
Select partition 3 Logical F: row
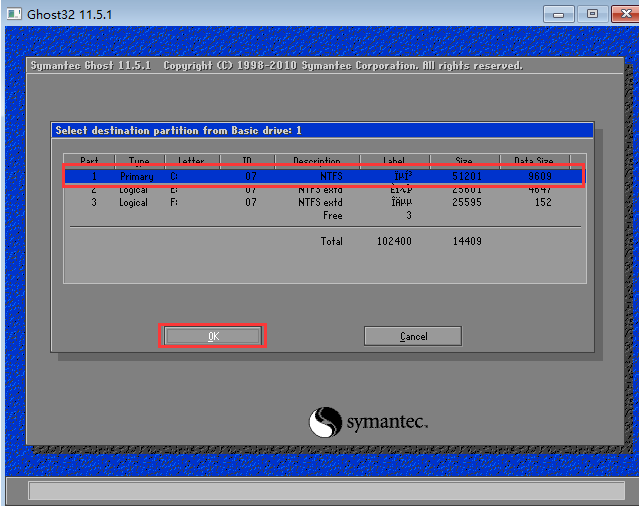pos(323,202)
